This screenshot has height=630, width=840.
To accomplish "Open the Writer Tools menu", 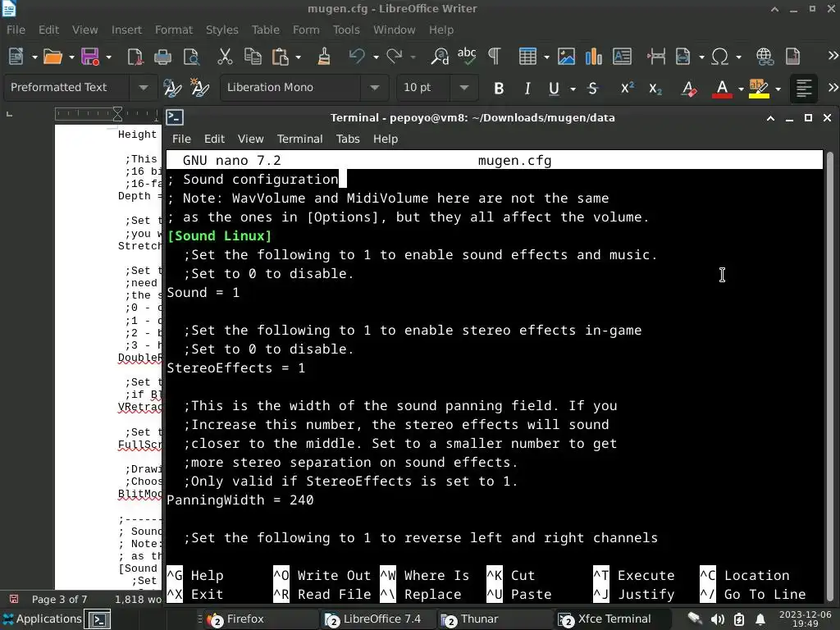I will point(346,30).
